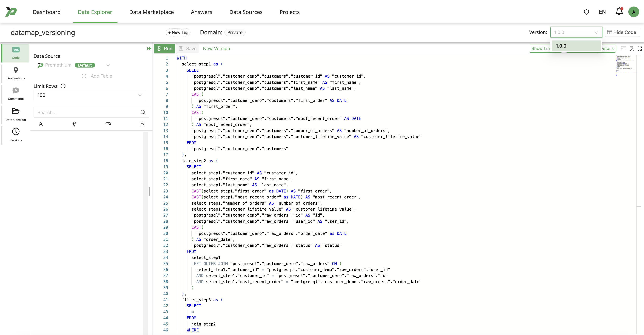Open the Destinations sidebar panel
Image resolution: width=644 pixels, height=335 pixels.
click(x=16, y=73)
